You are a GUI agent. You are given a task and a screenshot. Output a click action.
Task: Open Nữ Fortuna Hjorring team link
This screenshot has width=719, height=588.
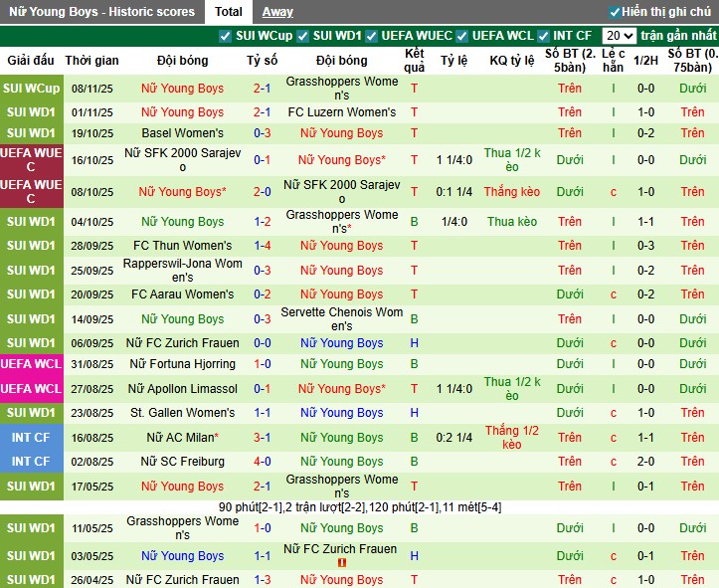pyautogui.click(x=183, y=364)
